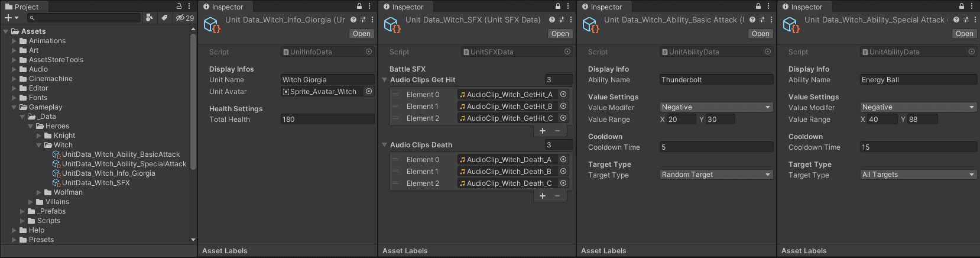This screenshot has width=980, height=258.
Task: Remove element from Audio Clips Death list
Action: pos(557,196)
